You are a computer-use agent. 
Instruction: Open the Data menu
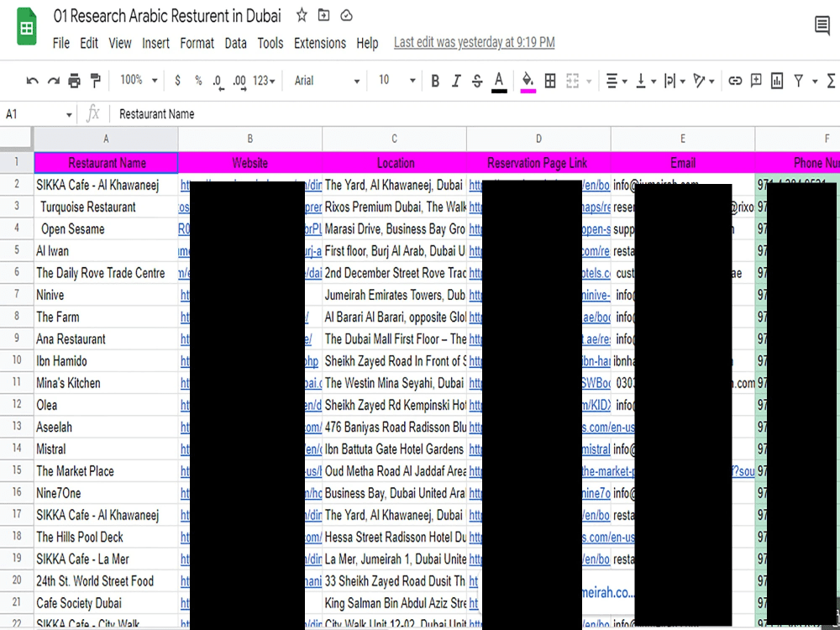click(x=236, y=43)
